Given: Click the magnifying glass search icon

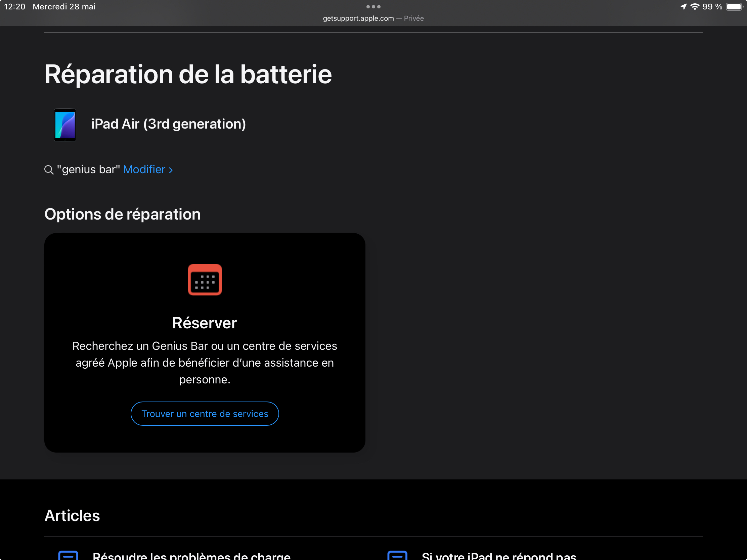Looking at the screenshot, I should 49,170.
